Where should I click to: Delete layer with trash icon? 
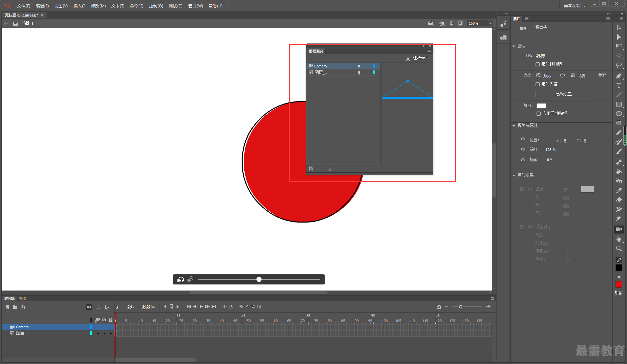coord(23,307)
